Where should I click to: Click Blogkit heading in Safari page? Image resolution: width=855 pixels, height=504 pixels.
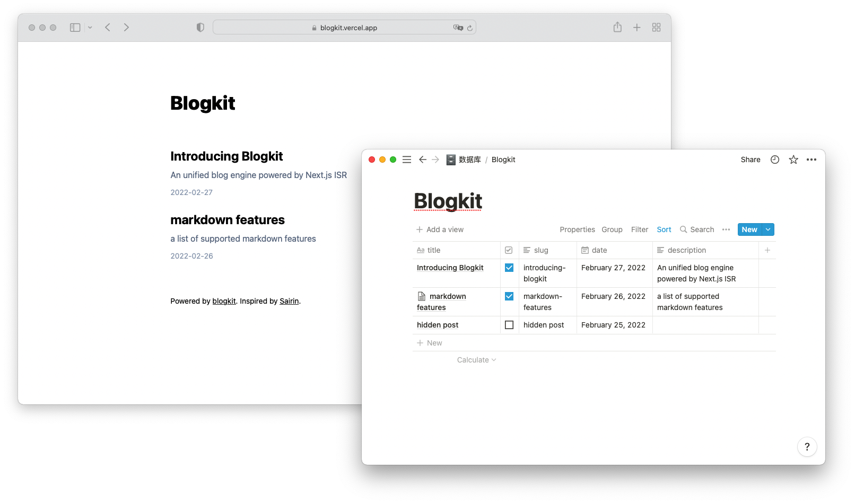click(203, 103)
